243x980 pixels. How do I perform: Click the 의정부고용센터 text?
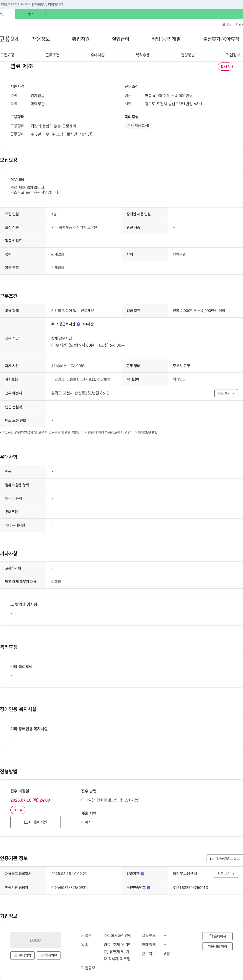point(185,873)
